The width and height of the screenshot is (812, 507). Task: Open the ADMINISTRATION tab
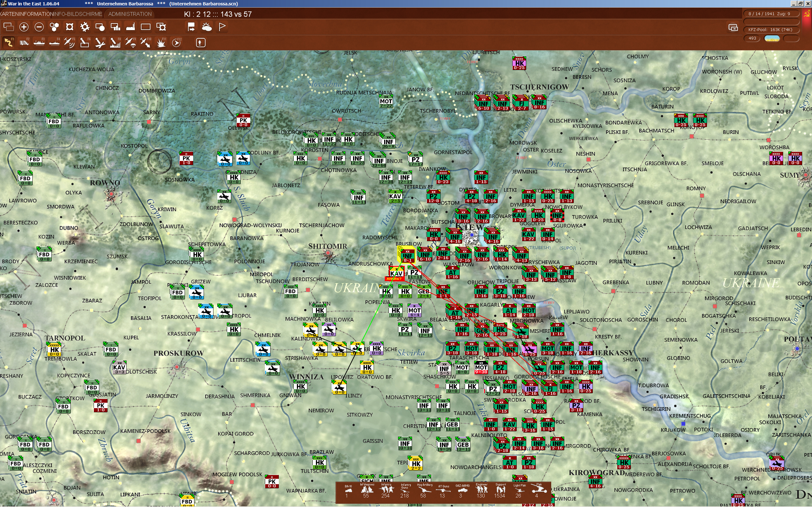pos(130,14)
